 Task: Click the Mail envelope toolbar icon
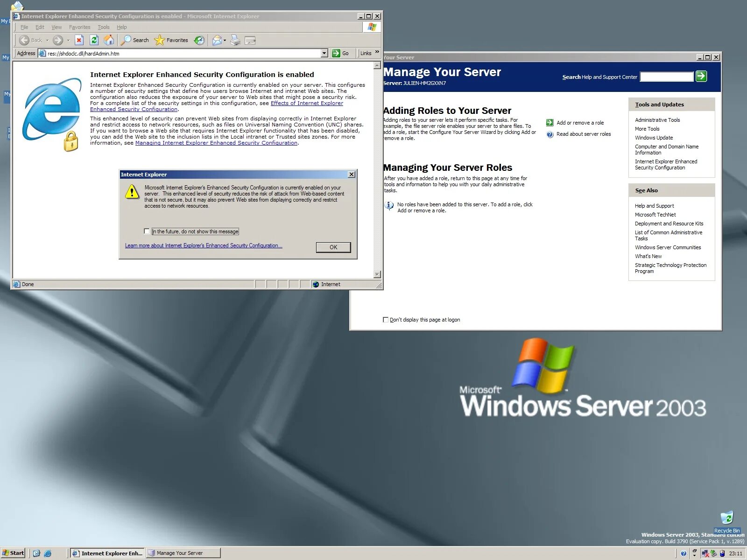217,40
